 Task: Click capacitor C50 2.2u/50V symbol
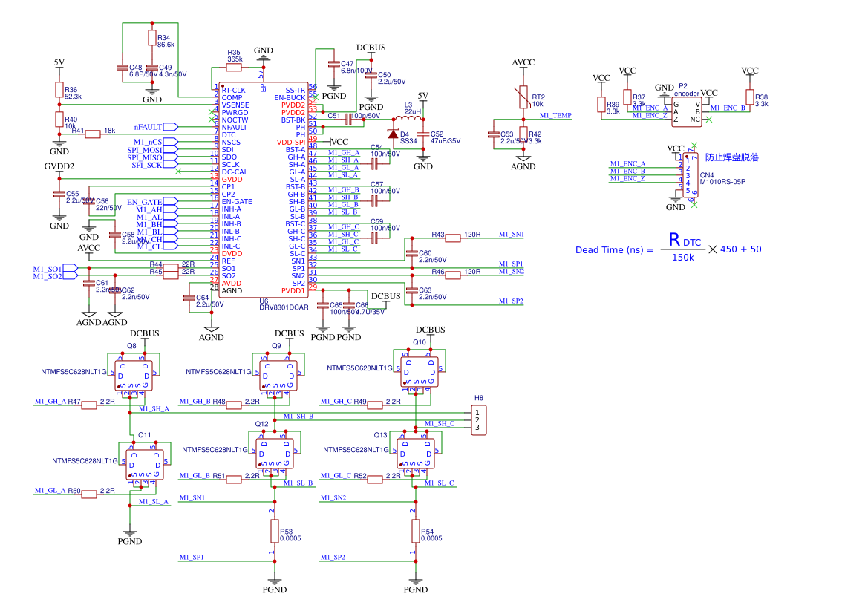point(371,75)
